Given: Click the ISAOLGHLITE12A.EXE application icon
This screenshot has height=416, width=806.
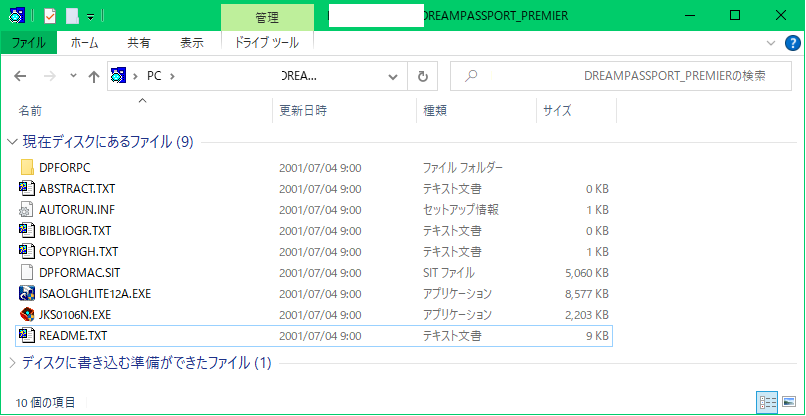Looking at the screenshot, I should pyautogui.click(x=27, y=294).
